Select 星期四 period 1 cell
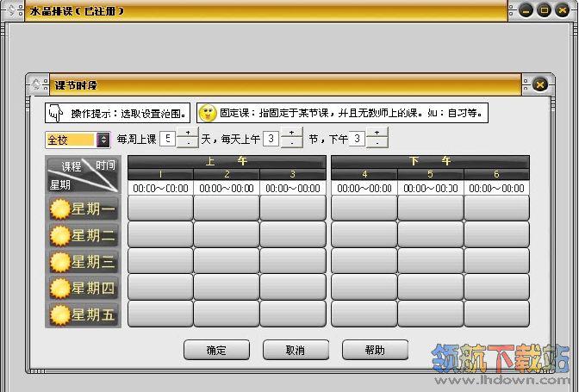The height and width of the screenshot is (392, 579). [x=160, y=287]
